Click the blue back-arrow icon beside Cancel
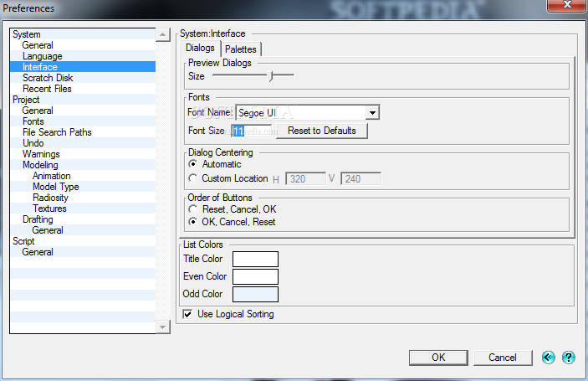 548,358
